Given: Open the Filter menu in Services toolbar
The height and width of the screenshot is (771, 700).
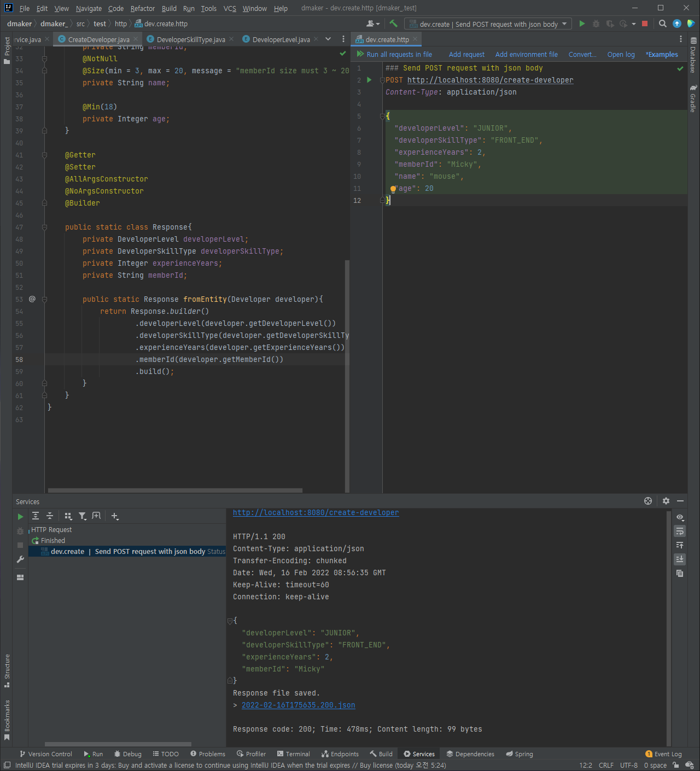Looking at the screenshot, I should 83,516.
